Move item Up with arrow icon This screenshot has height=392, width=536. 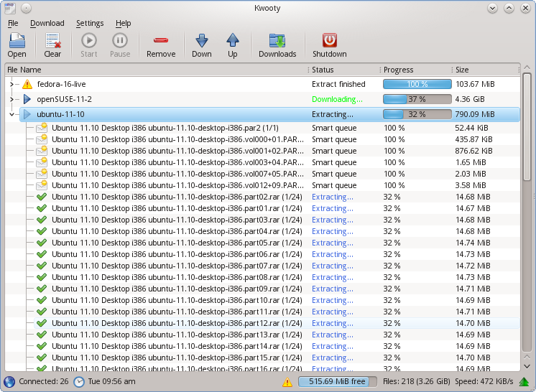pyautogui.click(x=233, y=41)
